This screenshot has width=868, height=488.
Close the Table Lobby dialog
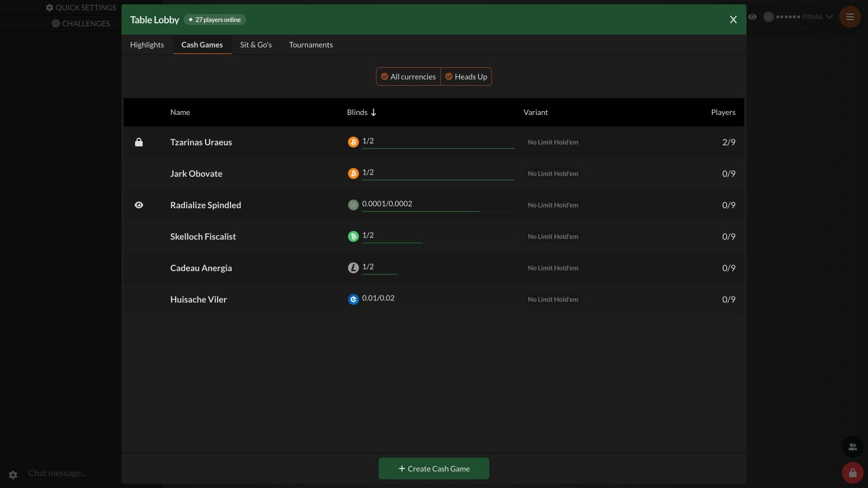tap(733, 20)
